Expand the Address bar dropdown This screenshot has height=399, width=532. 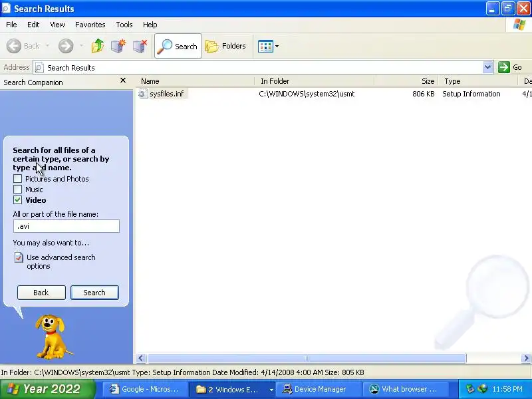pos(487,67)
